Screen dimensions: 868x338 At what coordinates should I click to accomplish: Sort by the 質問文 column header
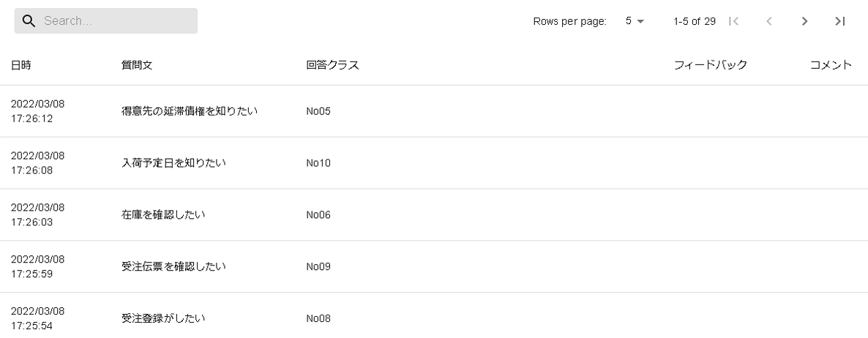[x=137, y=65]
